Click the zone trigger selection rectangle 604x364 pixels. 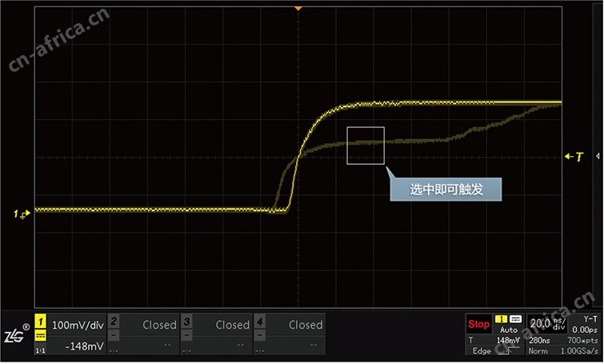pyautogui.click(x=366, y=146)
